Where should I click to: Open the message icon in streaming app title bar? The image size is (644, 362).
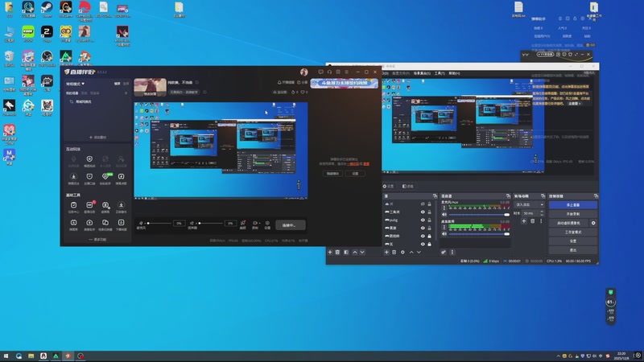(x=320, y=72)
